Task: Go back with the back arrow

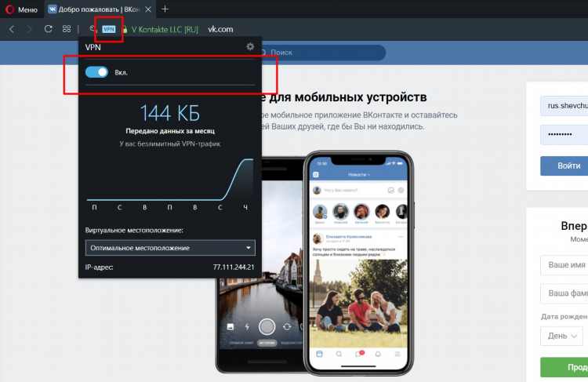Action: click(x=12, y=29)
